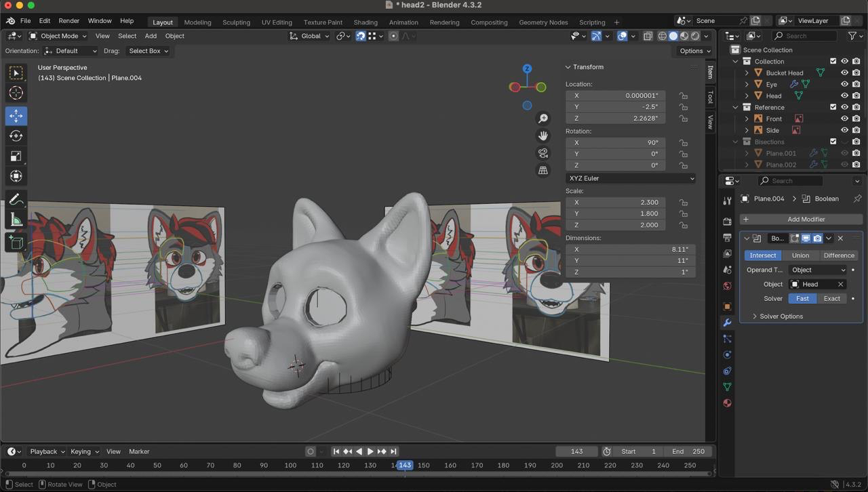
Task: Lock the X location value
Action: 684,96
